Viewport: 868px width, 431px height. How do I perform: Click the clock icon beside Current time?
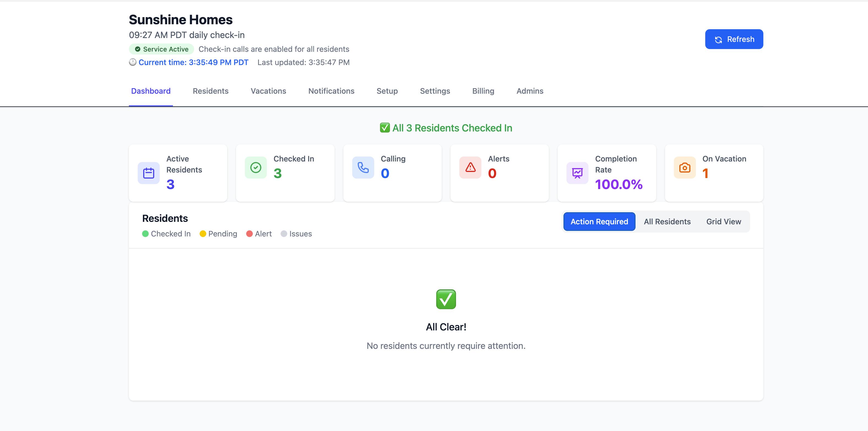tap(133, 62)
